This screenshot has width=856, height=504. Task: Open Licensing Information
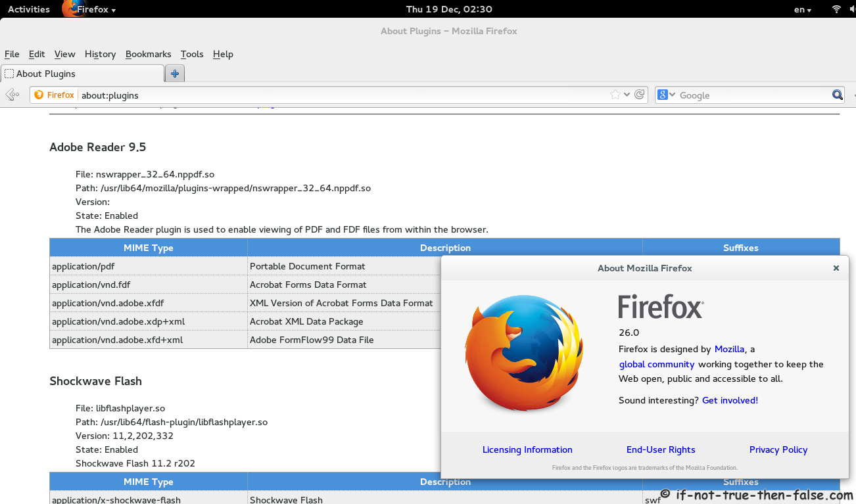527,449
